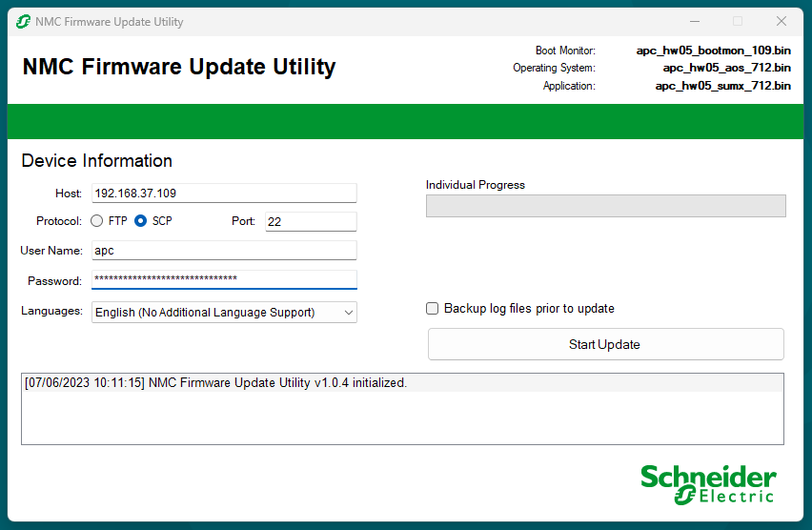Click into the Port field

[311, 222]
